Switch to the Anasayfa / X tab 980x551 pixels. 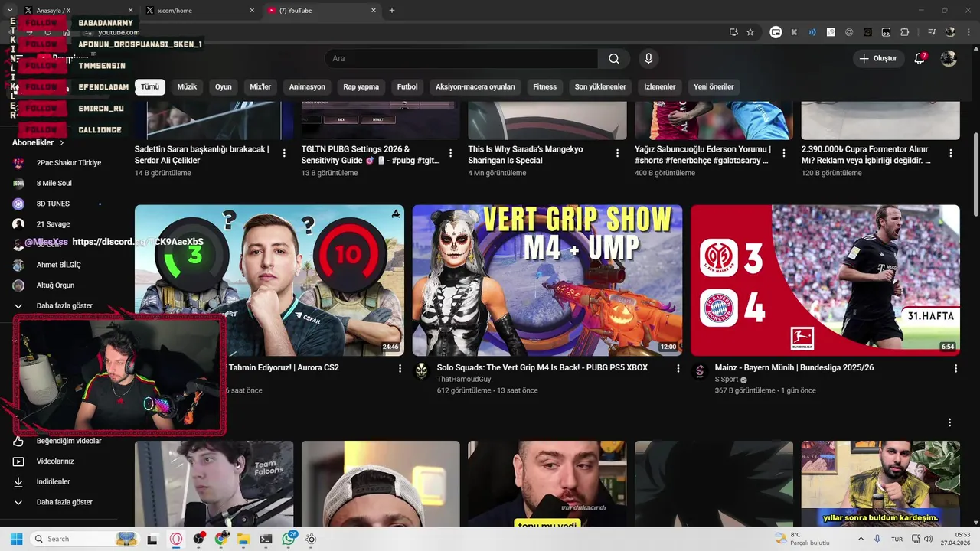[x=77, y=11]
